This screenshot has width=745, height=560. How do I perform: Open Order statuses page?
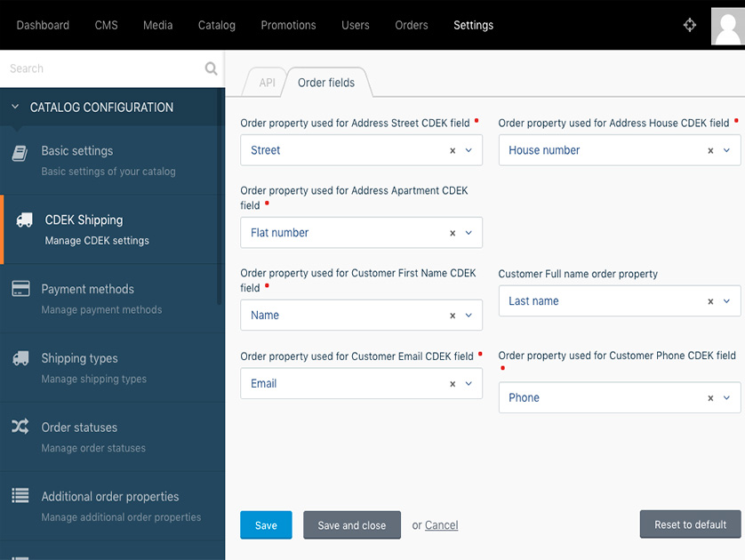[x=112, y=437]
